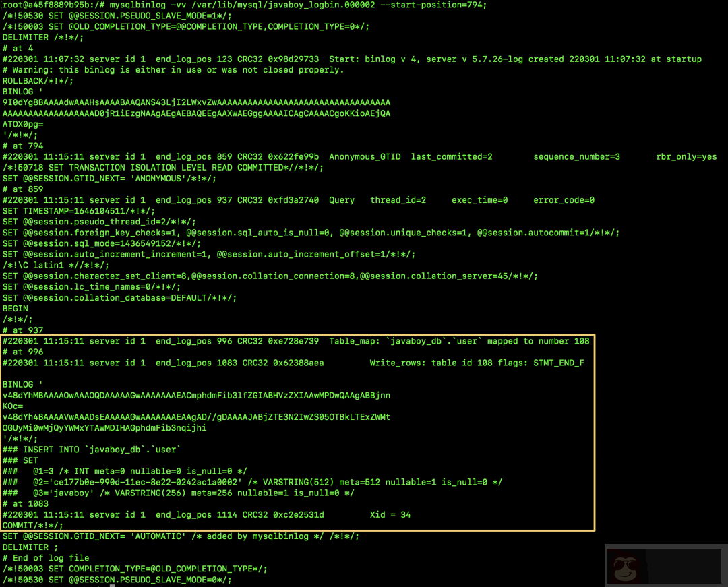This screenshot has width=728, height=587.
Task: Click the COMMIT statement line
Action: click(x=27, y=525)
